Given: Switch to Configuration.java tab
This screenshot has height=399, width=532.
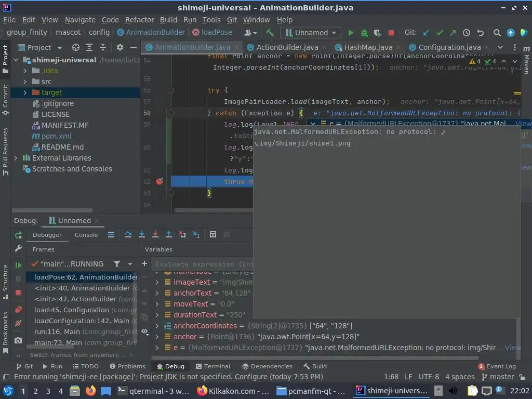Looking at the screenshot, I should tap(449, 47).
